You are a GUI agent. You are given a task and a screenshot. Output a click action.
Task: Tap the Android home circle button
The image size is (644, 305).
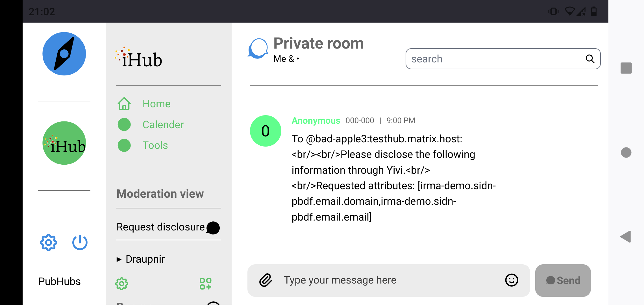tap(626, 152)
